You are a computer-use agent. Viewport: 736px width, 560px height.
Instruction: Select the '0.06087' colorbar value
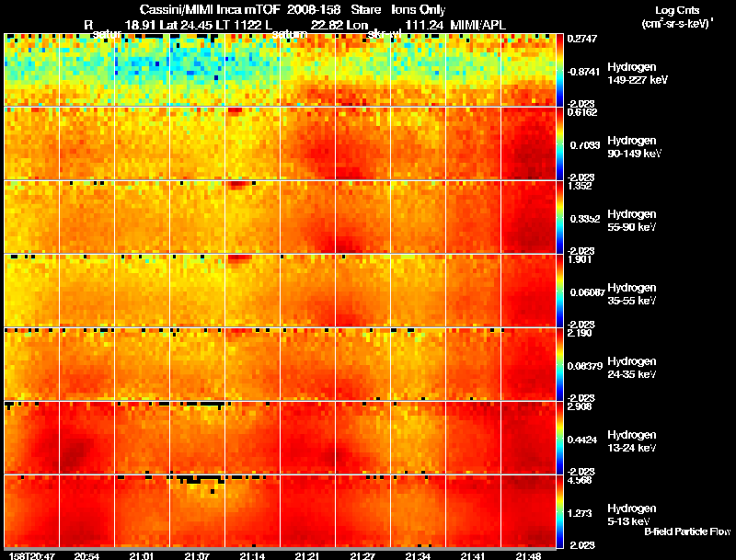pos(587,292)
